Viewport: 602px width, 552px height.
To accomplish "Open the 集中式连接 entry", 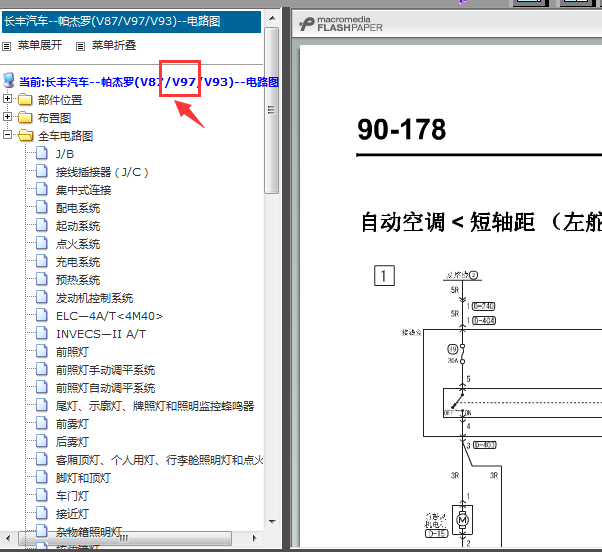I will (x=83, y=190).
